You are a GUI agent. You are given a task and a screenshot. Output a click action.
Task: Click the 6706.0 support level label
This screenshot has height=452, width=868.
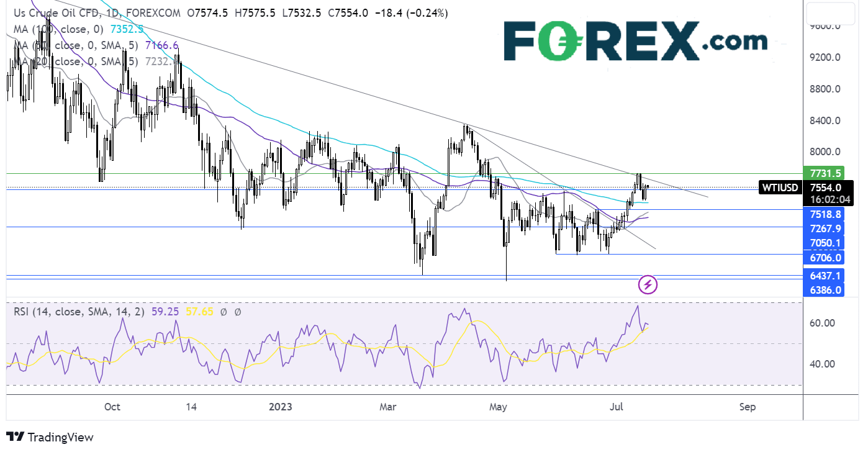(x=825, y=257)
